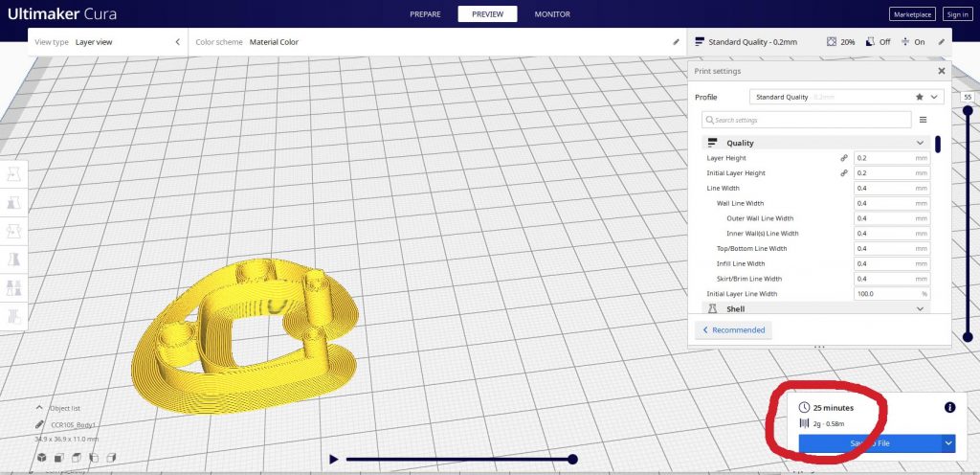980x475 pixels.
Task: Click the link icon next to Layer Height
Action: [843, 158]
